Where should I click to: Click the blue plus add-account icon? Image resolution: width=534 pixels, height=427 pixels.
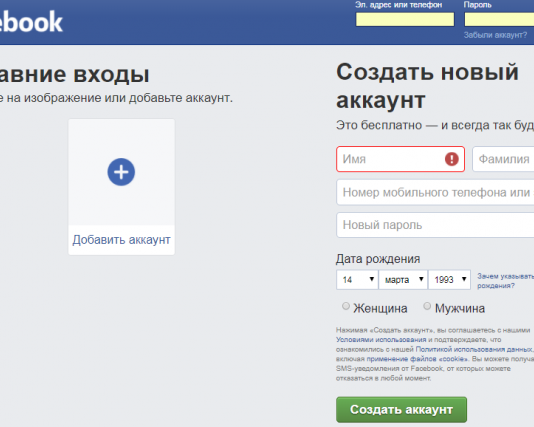click(121, 172)
